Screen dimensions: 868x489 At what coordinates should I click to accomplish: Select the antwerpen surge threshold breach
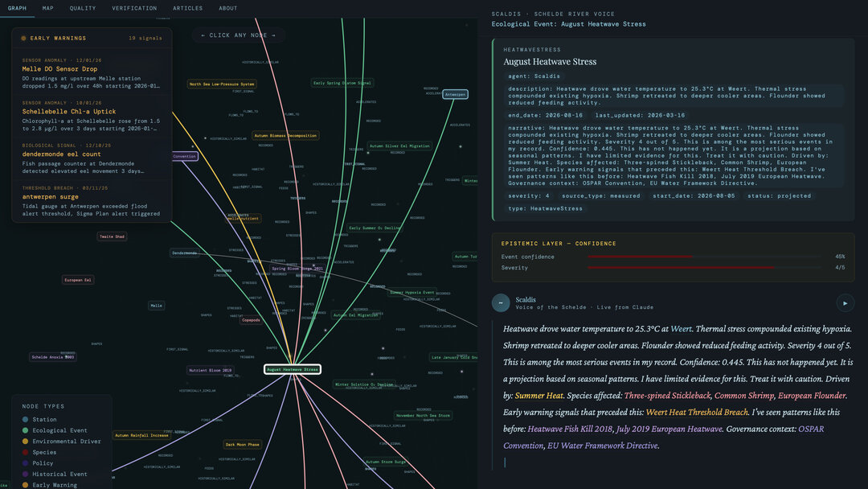(92, 201)
